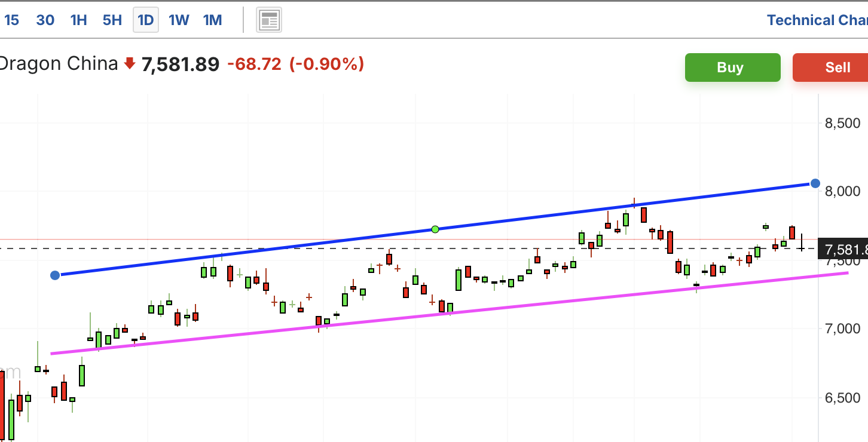Viewport: 868px width, 442px height.
Task: Switch to the 1M monthly timeframe
Action: click(x=212, y=20)
